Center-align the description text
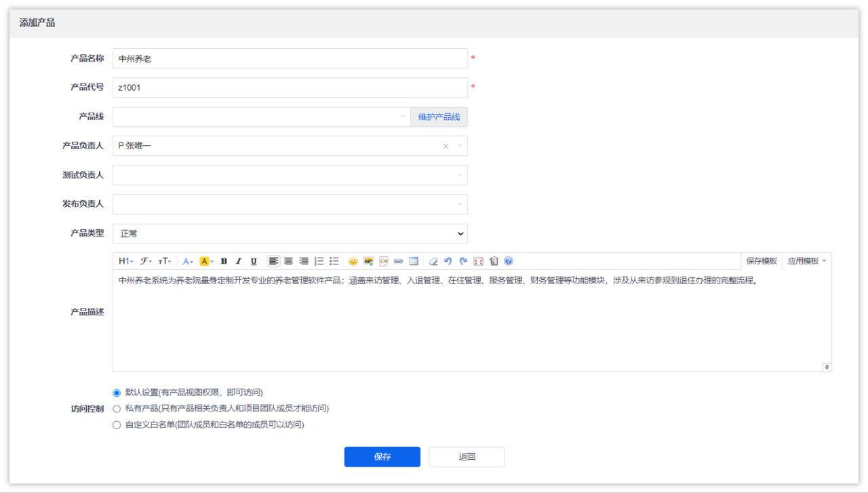The height and width of the screenshot is (493, 868). point(288,261)
